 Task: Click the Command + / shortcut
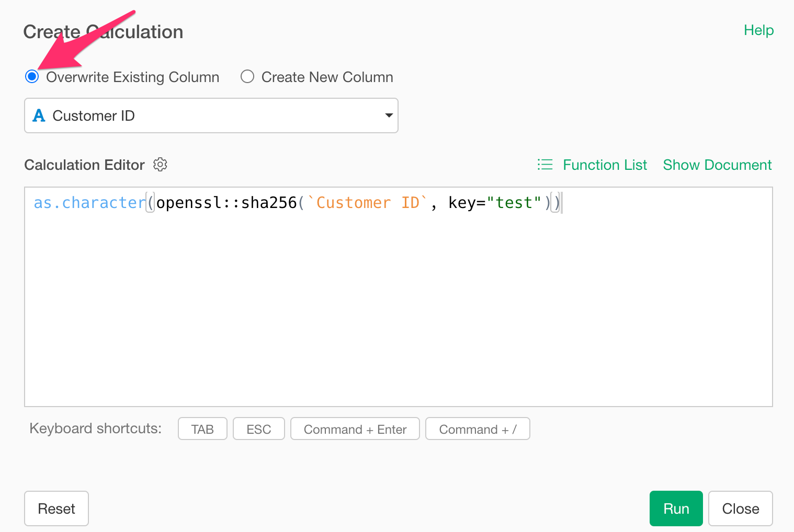478,429
